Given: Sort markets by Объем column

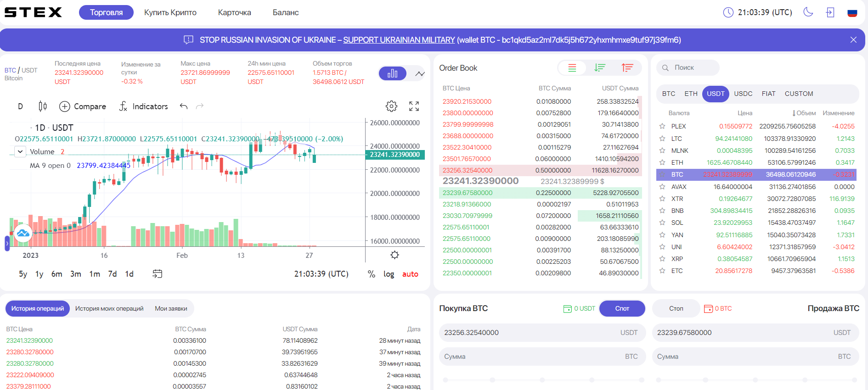Looking at the screenshot, I should [x=804, y=113].
